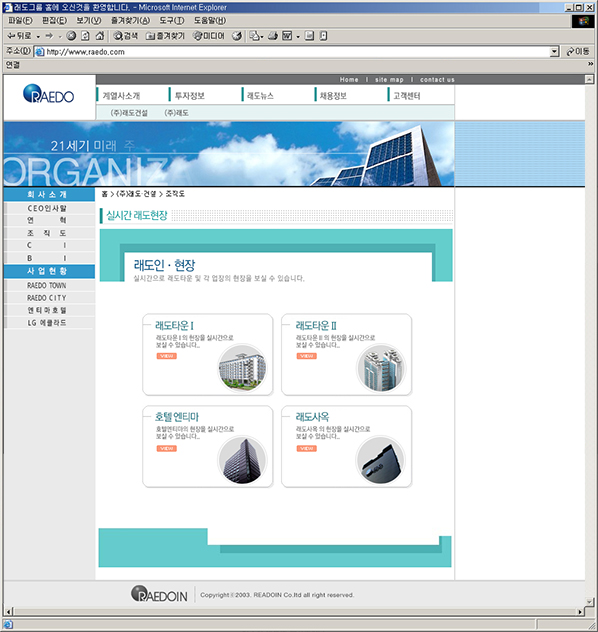Image resolution: width=598 pixels, height=632 pixels.
Task: Click the Forward arrow toolbar button
Action: pyautogui.click(x=49, y=36)
